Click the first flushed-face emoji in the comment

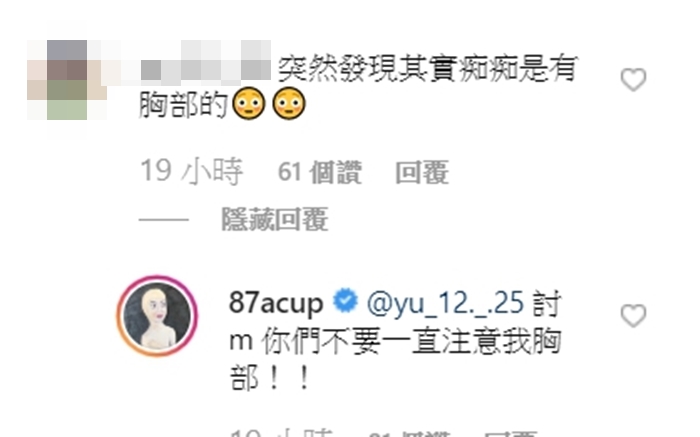pyautogui.click(x=249, y=104)
